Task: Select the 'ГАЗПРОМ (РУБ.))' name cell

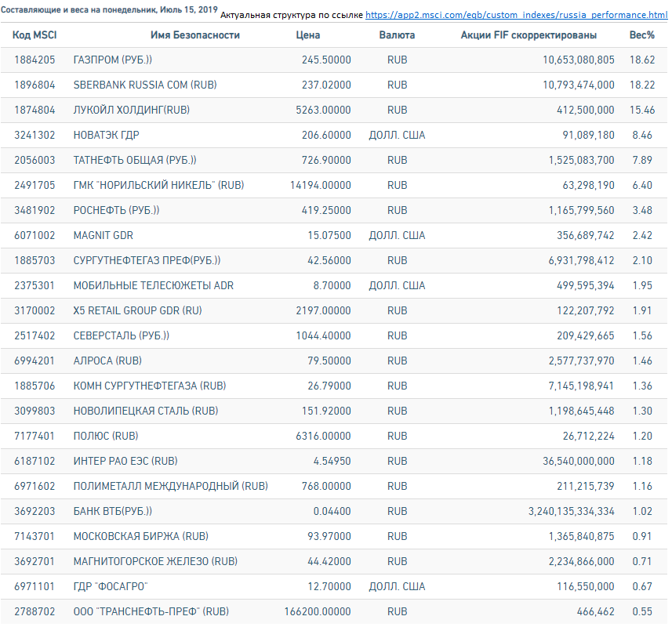Action: point(113,60)
